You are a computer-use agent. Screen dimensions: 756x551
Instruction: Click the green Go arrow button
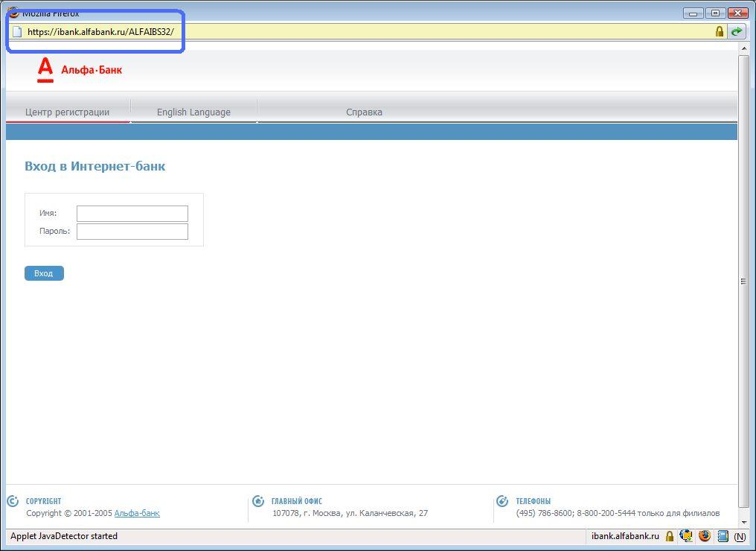[x=736, y=32]
